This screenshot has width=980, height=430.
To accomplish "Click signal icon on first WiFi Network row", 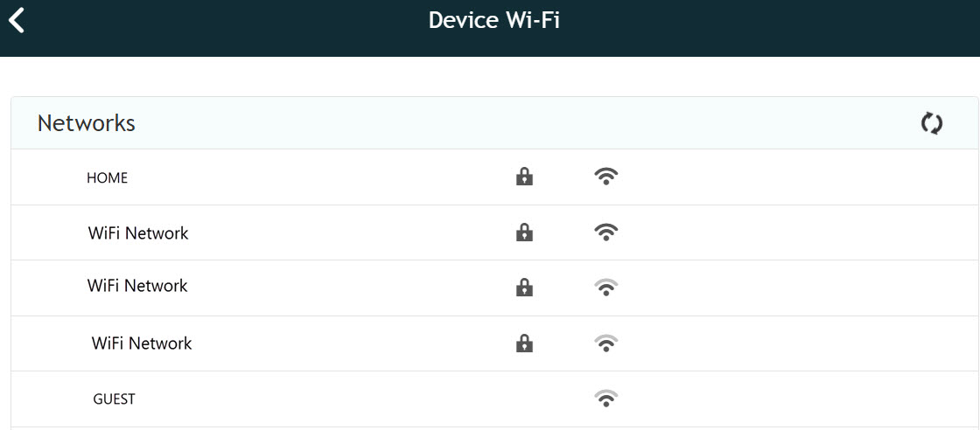I will click(605, 232).
